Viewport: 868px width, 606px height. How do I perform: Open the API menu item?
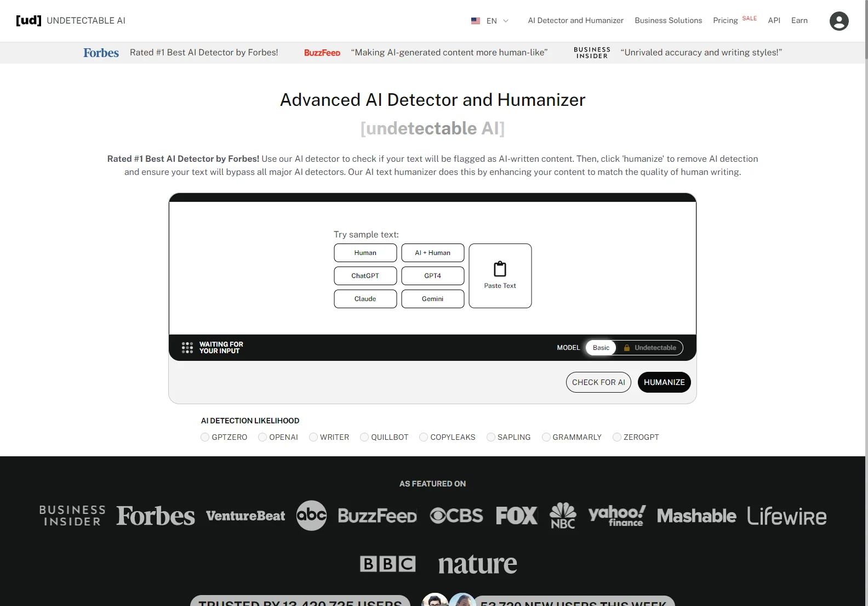pyautogui.click(x=774, y=20)
